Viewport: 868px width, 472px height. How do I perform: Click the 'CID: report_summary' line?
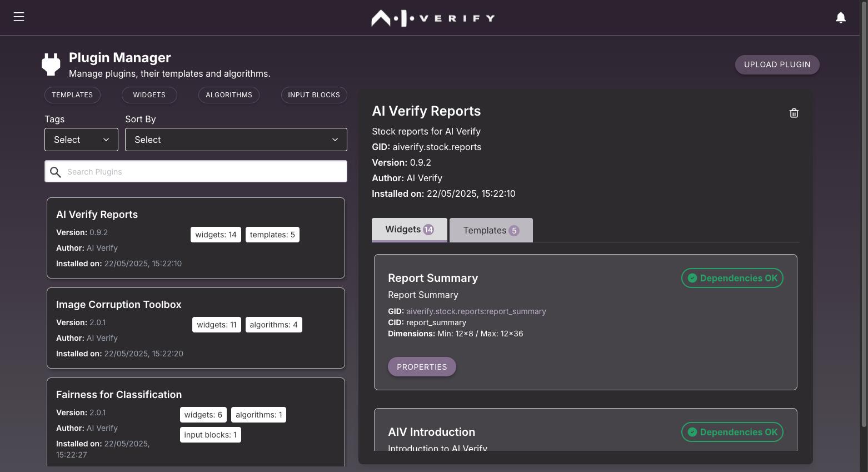[x=427, y=322]
